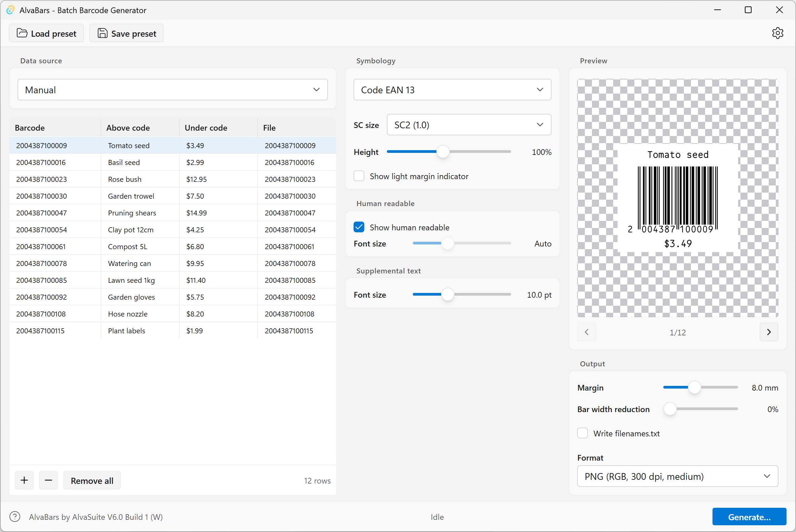Uncheck Show human readable

(359, 227)
